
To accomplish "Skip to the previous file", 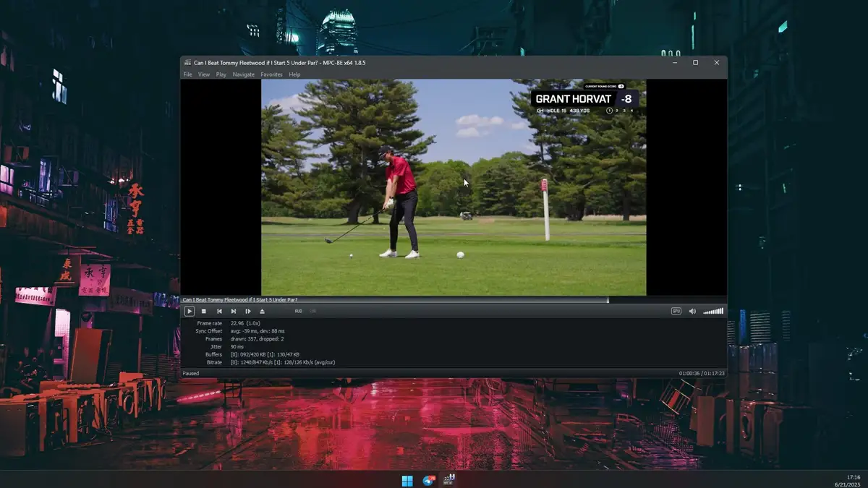I will pyautogui.click(x=218, y=311).
